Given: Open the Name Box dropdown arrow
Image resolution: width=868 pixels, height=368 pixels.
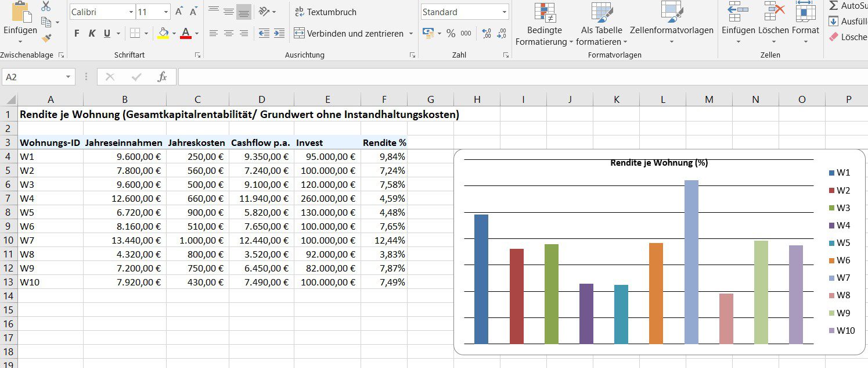Looking at the screenshot, I should tap(69, 77).
